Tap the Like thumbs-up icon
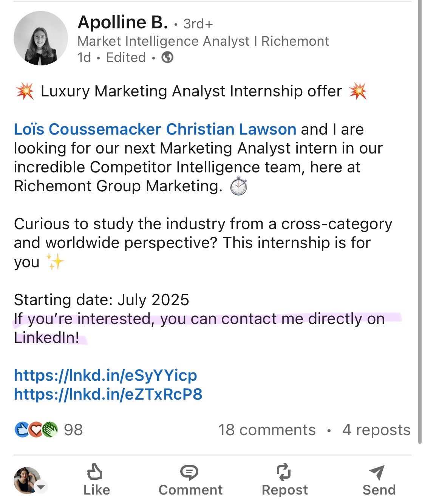 pyautogui.click(x=95, y=472)
